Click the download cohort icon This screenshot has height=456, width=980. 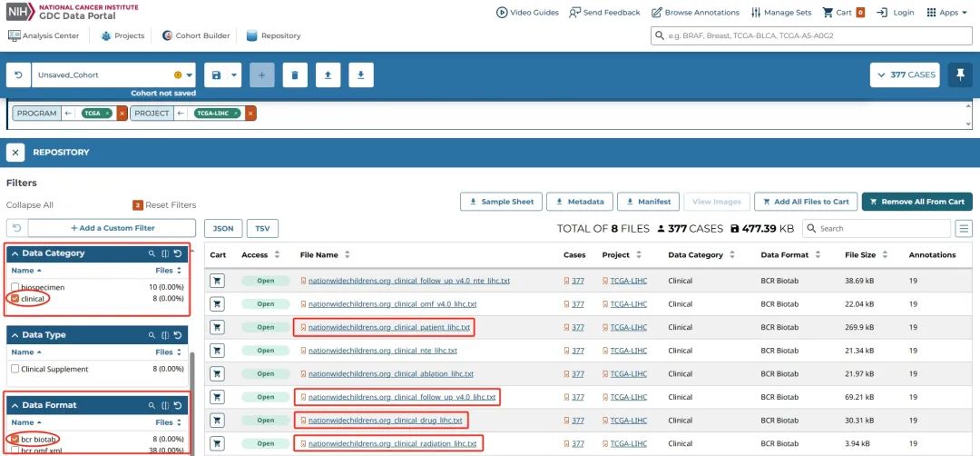[360, 75]
